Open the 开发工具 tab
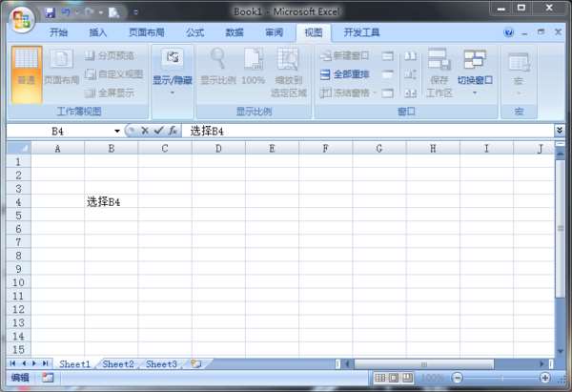Screen dimensions: 572x392 (x=361, y=32)
